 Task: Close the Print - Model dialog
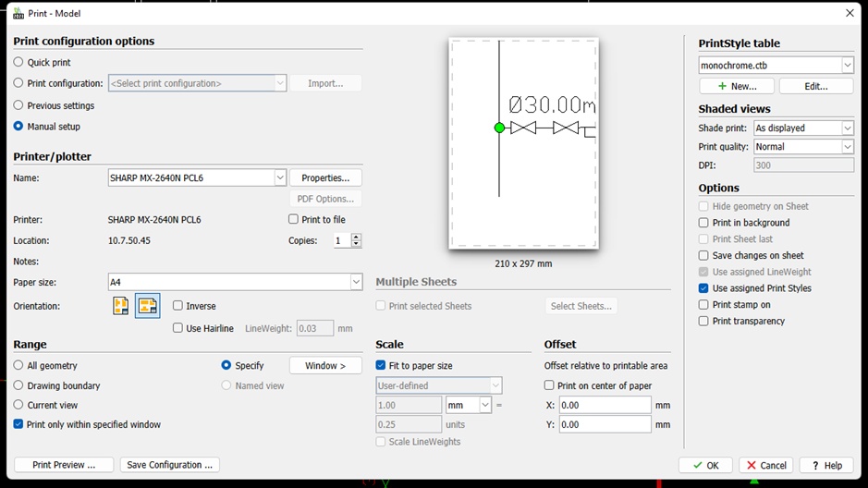point(850,13)
